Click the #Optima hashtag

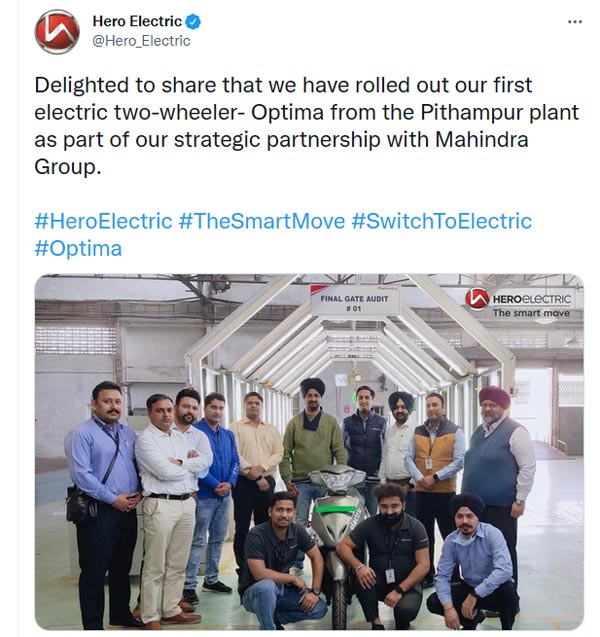coord(78,247)
